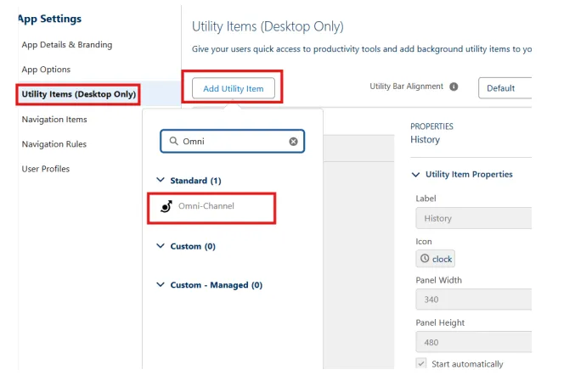Open the Utility Bar Alignment dropdown
The image size is (575, 392).
[x=505, y=88]
